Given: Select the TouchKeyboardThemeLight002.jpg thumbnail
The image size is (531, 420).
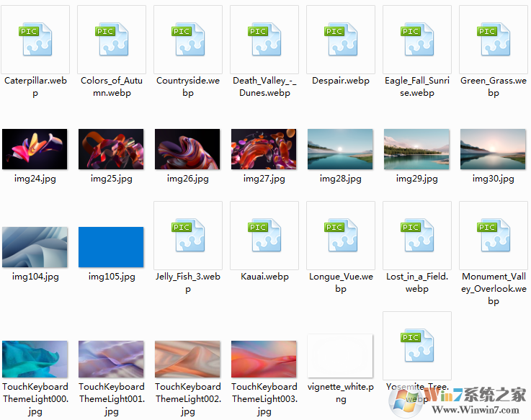Looking at the screenshot, I should [x=187, y=359].
